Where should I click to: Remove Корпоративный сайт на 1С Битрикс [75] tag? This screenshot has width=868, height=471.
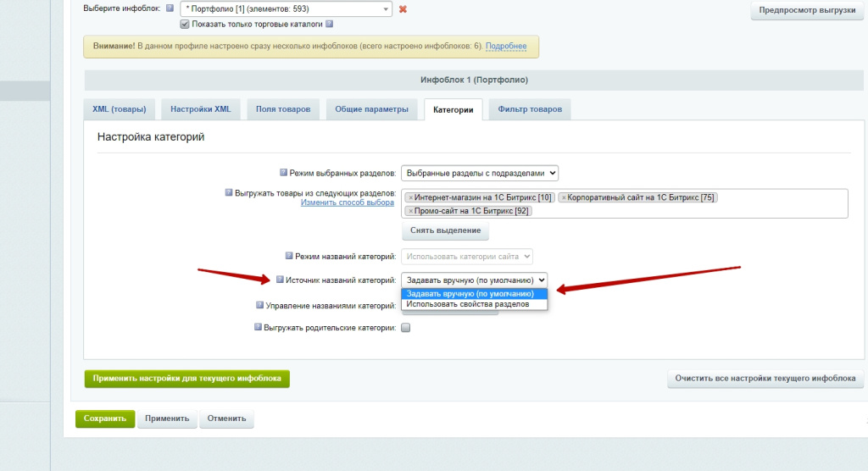(564, 197)
